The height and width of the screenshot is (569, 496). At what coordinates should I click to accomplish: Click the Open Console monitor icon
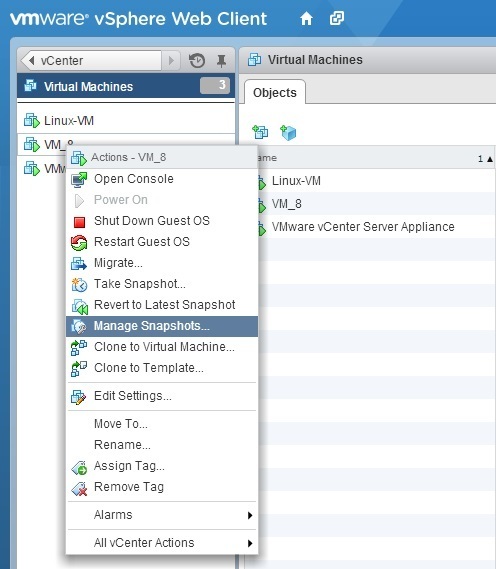79,179
